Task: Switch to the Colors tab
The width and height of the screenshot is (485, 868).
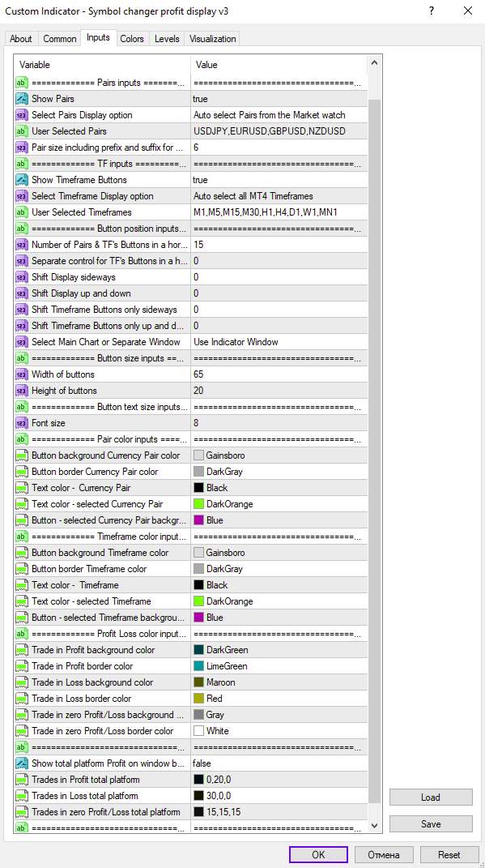Action: click(132, 39)
